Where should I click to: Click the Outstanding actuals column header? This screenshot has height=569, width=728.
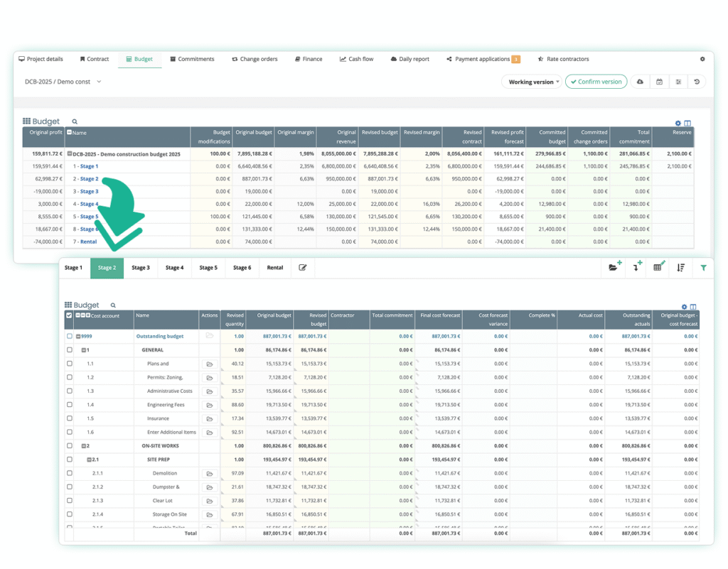(x=628, y=320)
